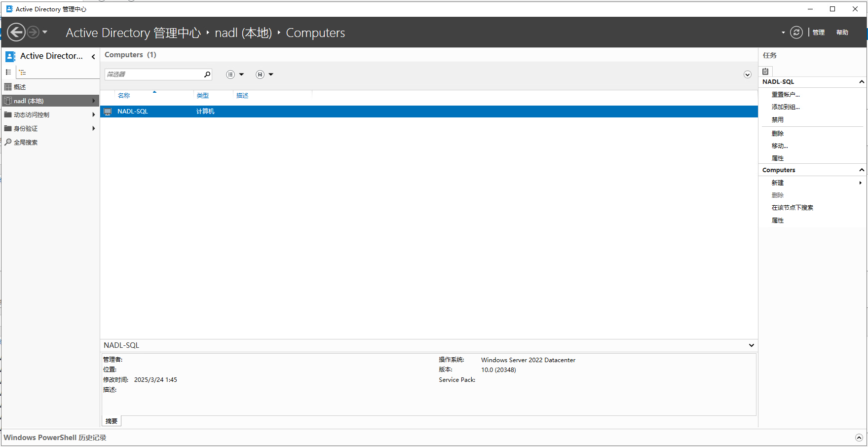Viewport: 868px width, 447px height.
Task: Select the 摘要 tab
Action: pyautogui.click(x=112, y=421)
